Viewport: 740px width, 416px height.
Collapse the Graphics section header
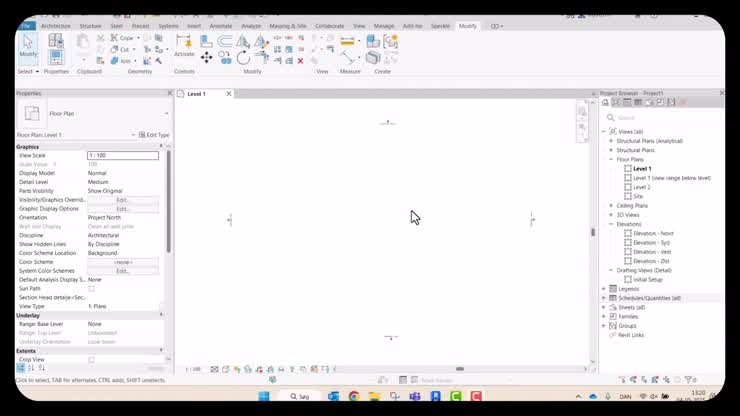pos(90,147)
